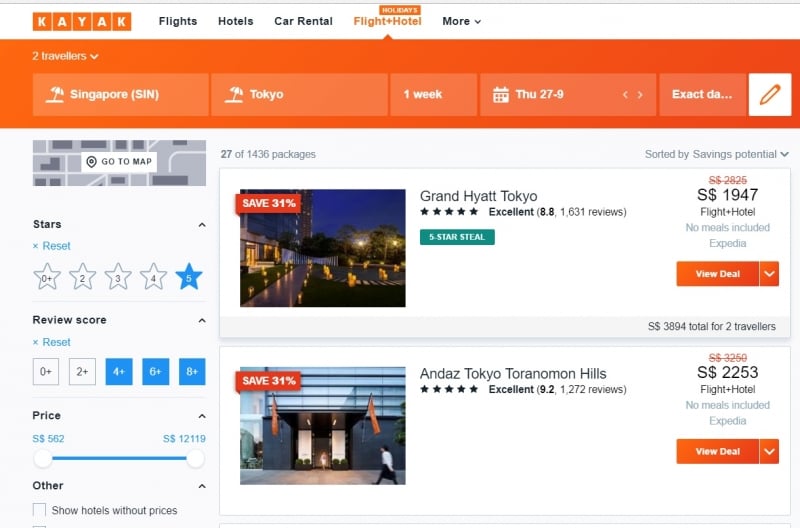Toggle the 5 star filter
This screenshot has width=800, height=528.
(x=189, y=277)
